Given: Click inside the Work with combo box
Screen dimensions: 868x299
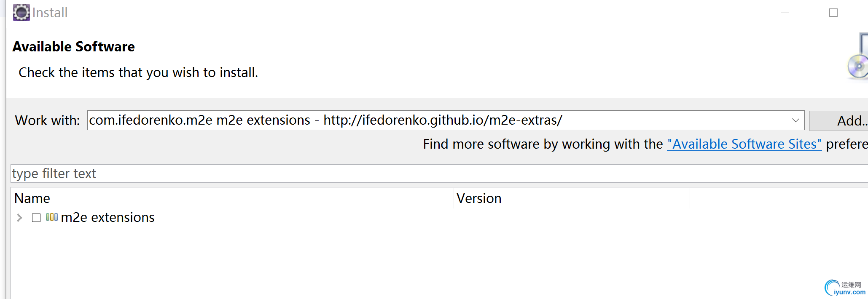Looking at the screenshot, I should [x=438, y=120].
